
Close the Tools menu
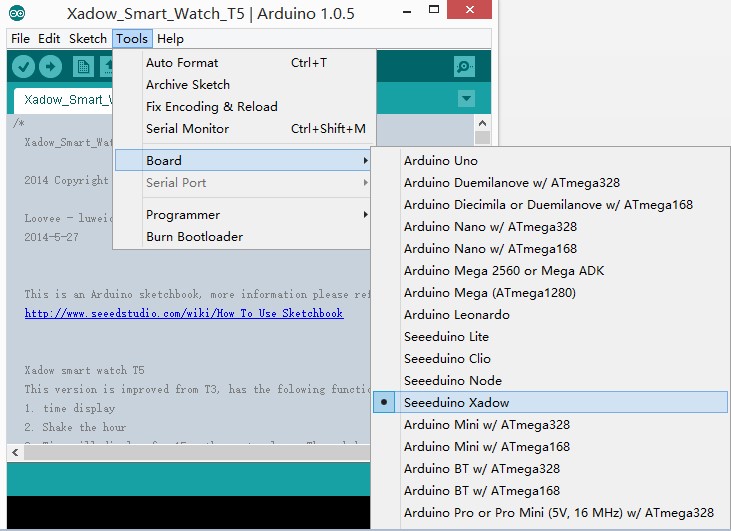(x=132, y=39)
